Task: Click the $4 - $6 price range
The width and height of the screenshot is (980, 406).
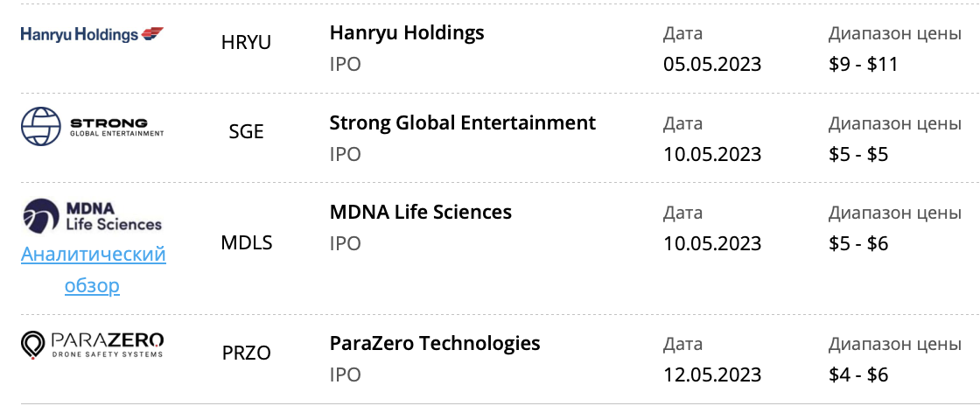Action: click(858, 374)
